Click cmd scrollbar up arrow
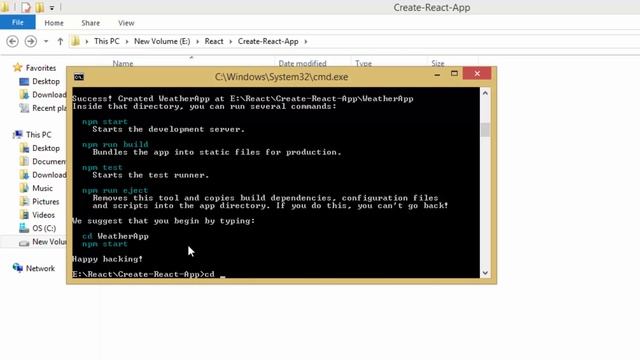The width and height of the screenshot is (640, 360). coord(485,93)
